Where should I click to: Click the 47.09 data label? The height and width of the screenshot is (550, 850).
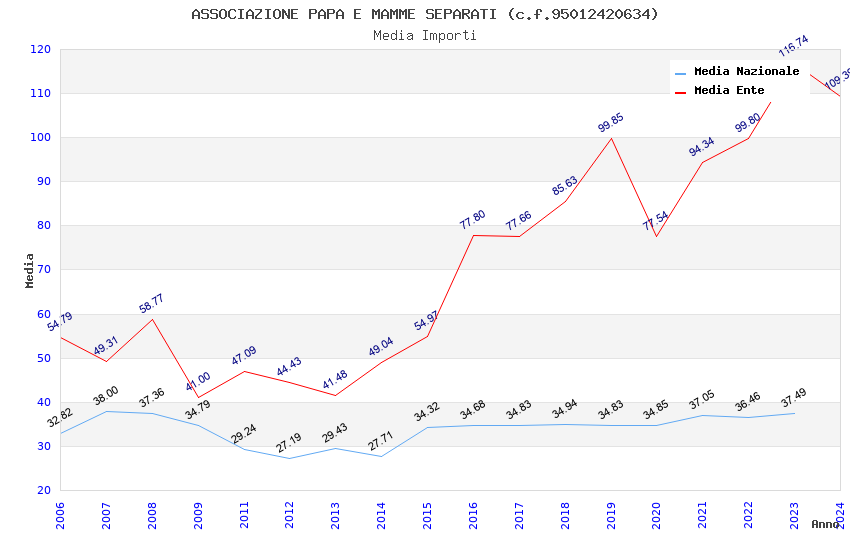(244, 355)
